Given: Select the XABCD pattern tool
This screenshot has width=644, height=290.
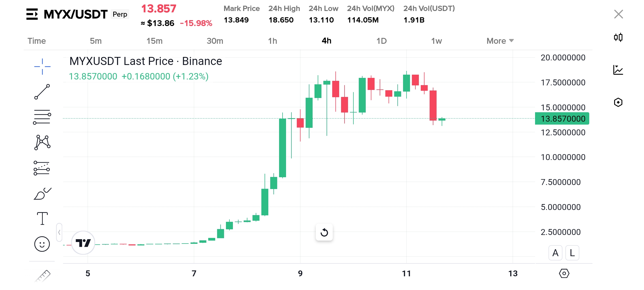Looking at the screenshot, I should pos(42,142).
